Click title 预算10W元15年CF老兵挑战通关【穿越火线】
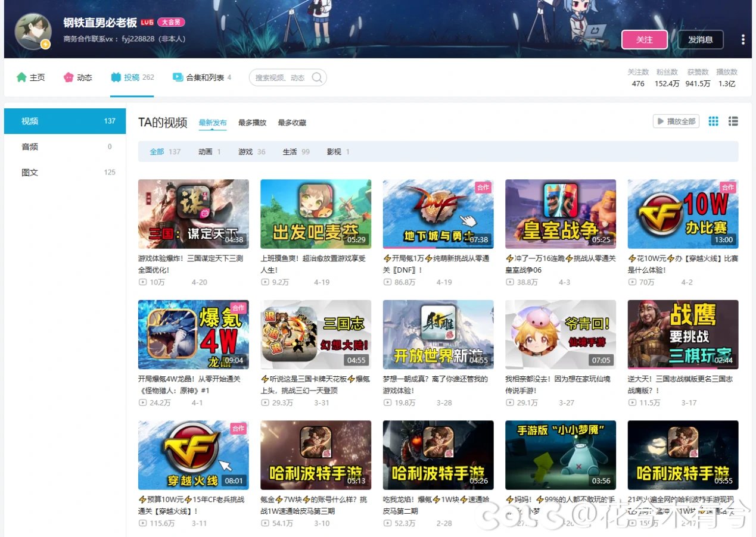 coord(191,505)
